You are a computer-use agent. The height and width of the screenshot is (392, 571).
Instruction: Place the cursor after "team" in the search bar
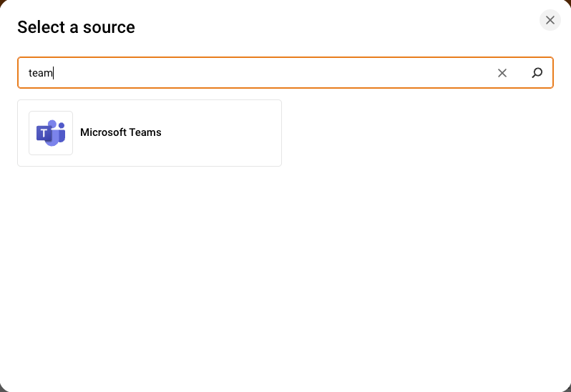pos(54,73)
